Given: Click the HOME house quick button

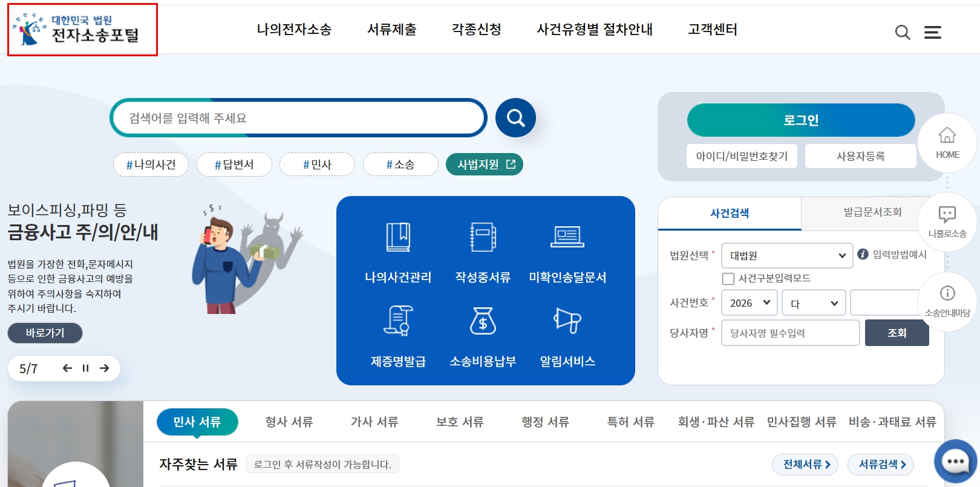Looking at the screenshot, I should [947, 143].
